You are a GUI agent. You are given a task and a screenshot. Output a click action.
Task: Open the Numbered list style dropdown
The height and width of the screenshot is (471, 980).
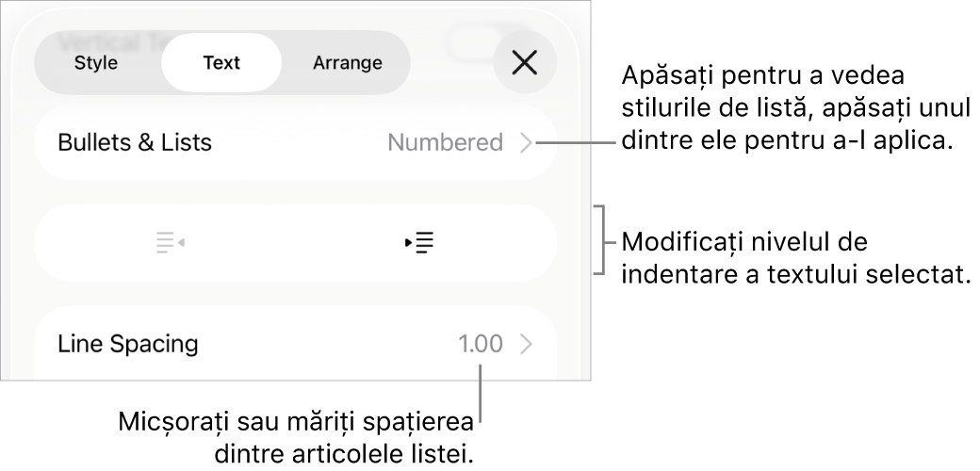445,143
